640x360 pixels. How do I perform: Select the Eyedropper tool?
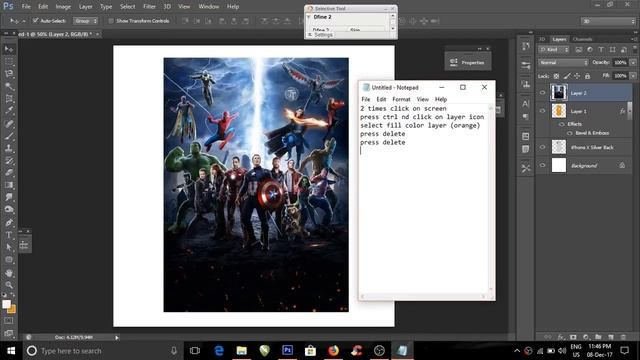coord(9,111)
